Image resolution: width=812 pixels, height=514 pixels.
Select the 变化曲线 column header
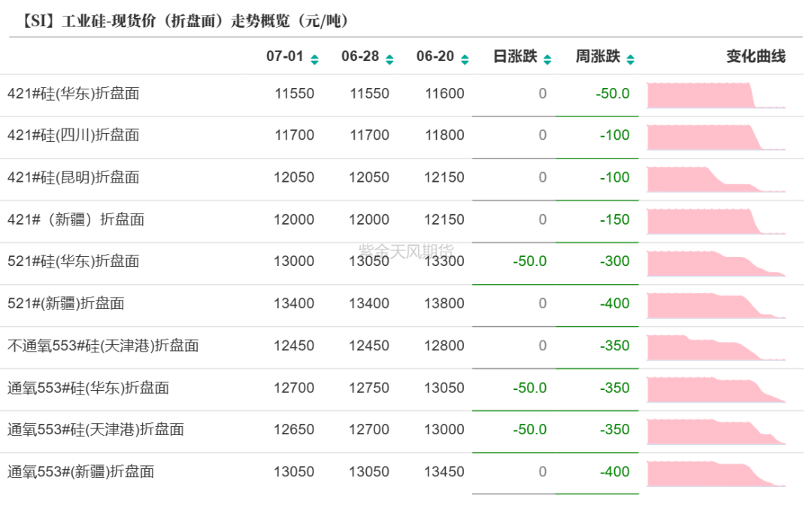pos(754,55)
